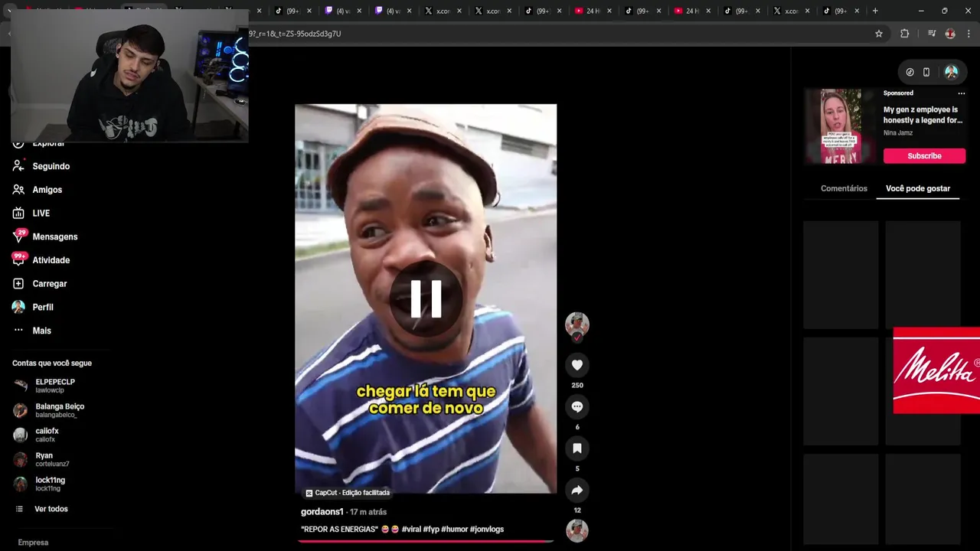The width and height of the screenshot is (980, 551).
Task: Open the Chrome extensions puzzle icon
Action: pyautogui.click(x=905, y=34)
